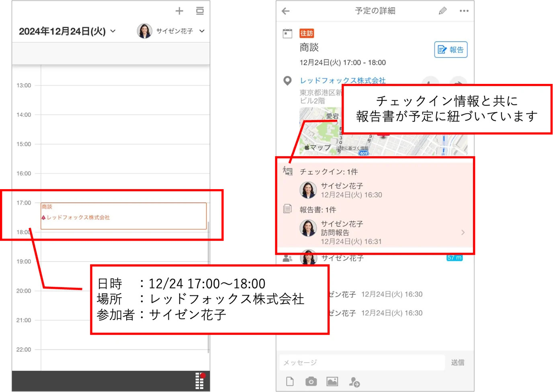Edit the schedule with pencil icon
The image size is (553, 392).
[442, 11]
